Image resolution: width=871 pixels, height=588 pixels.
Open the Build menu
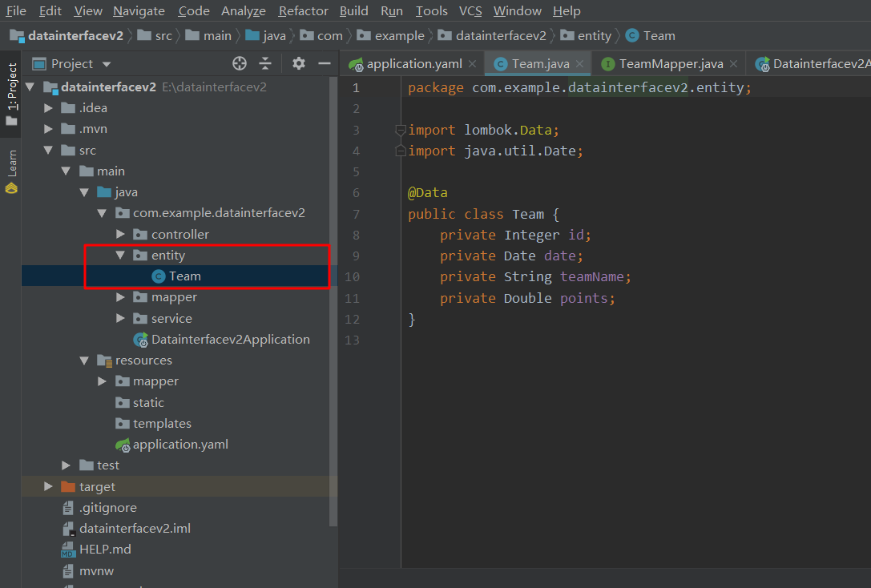tap(354, 11)
